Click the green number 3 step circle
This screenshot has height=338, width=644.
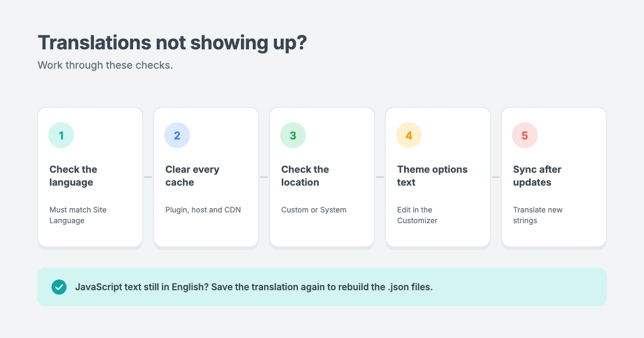[293, 135]
